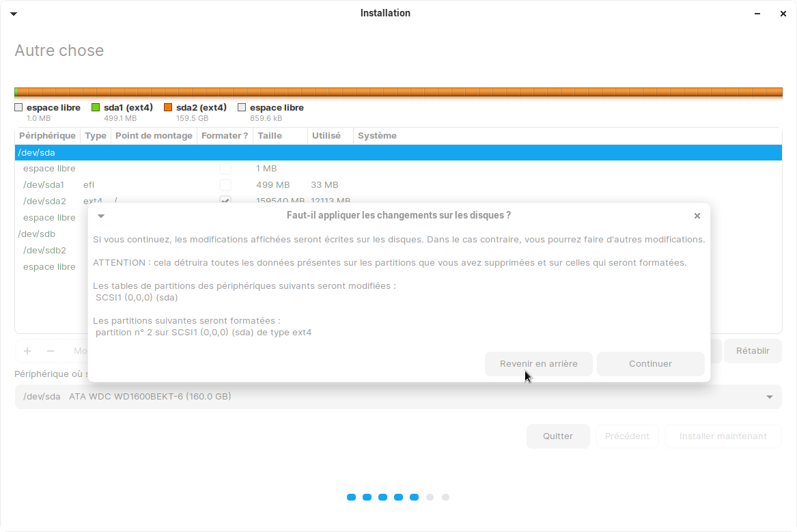Click the Quitter button
Viewport: 797px width, 532px height.
558,436
